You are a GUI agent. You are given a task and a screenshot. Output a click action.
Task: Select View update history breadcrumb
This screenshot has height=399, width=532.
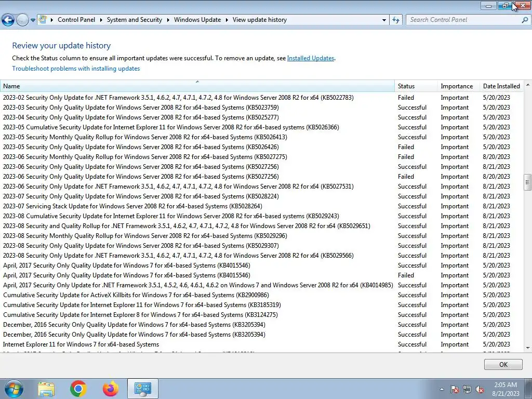pos(260,20)
